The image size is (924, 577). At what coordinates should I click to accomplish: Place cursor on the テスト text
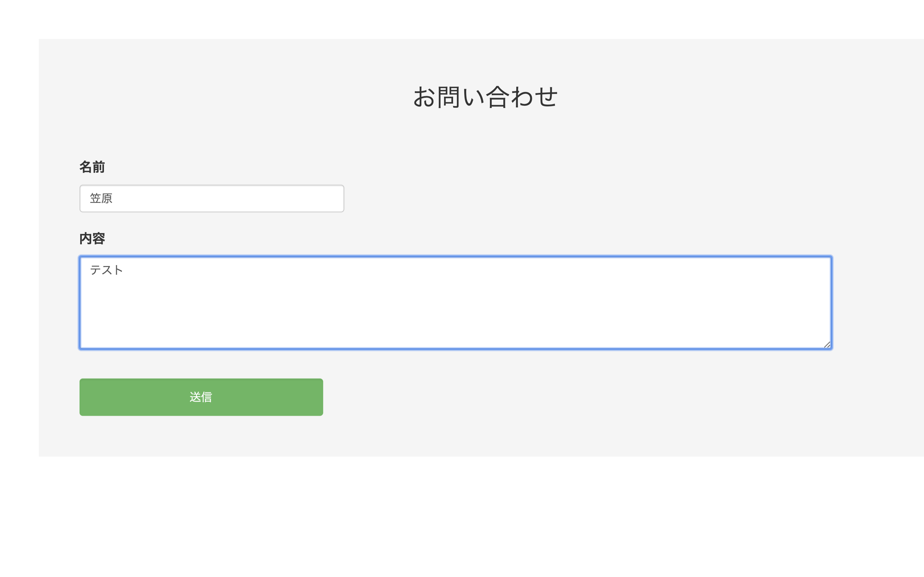[106, 270]
